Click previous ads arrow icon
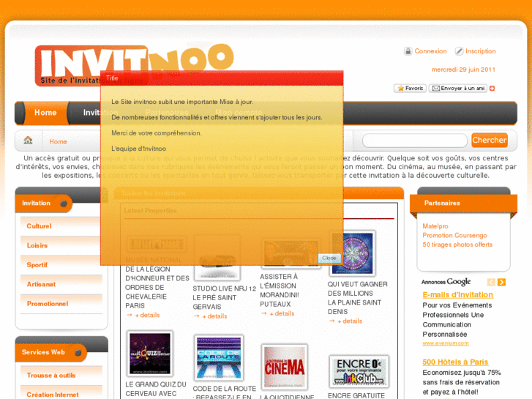Viewport: 532px width, 399px height. click(491, 282)
